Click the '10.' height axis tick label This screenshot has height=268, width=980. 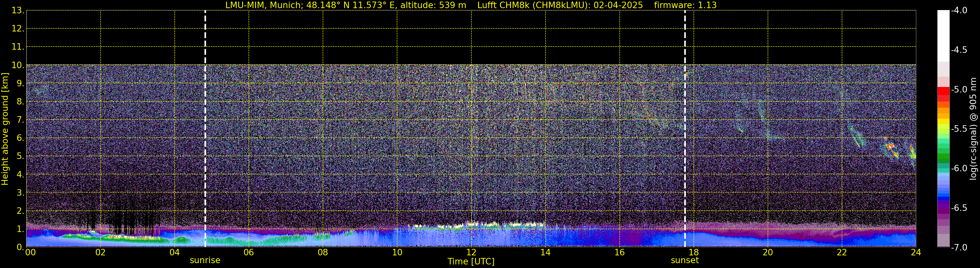coord(18,65)
